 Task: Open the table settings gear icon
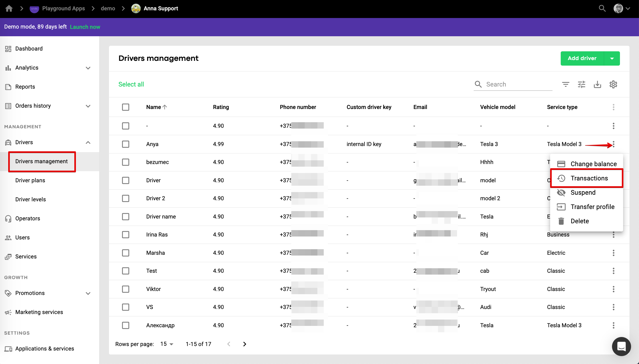[x=613, y=84]
